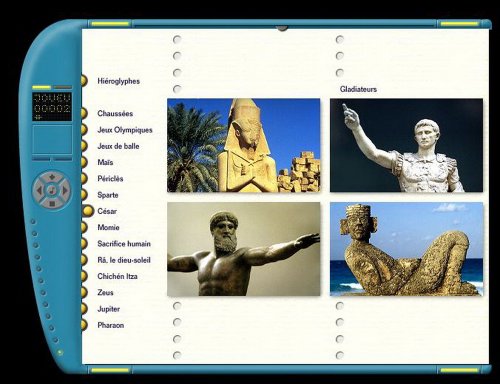Viewport: 500px width, 384px height.
Task: Pick the word Chichén Itza
Action: [x=117, y=276]
